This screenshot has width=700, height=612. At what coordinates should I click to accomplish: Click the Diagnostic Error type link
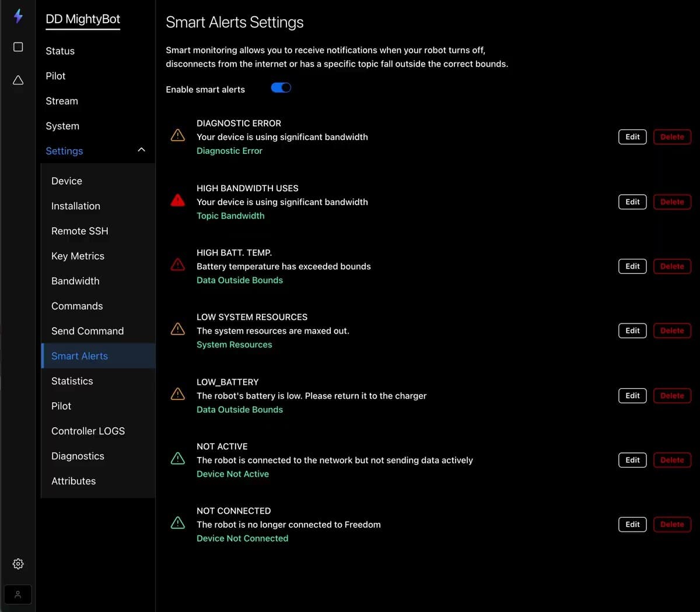coord(229,151)
